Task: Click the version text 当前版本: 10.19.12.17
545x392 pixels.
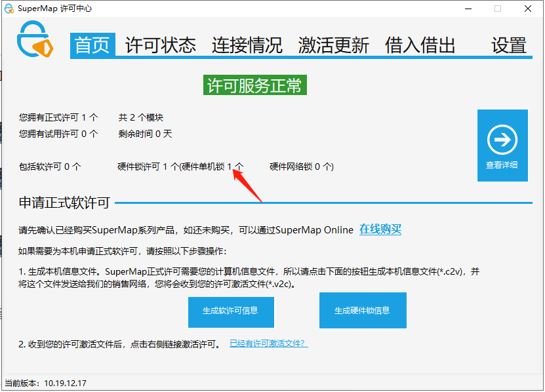Action: [x=45, y=383]
